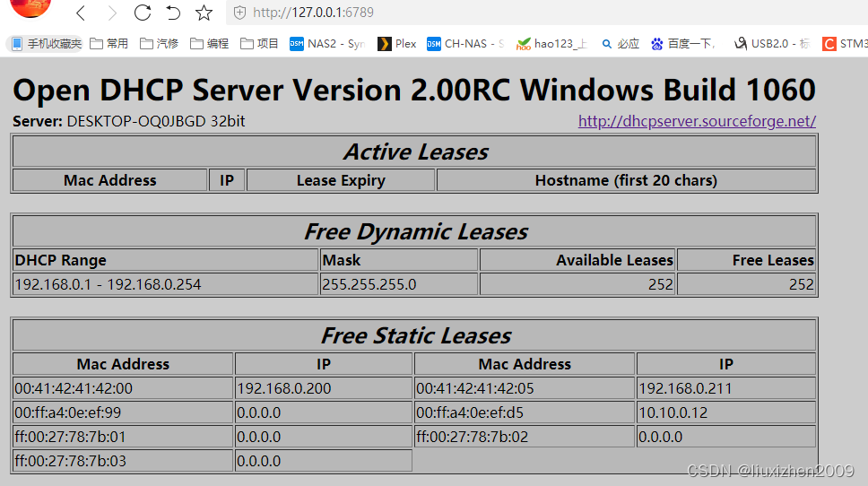Image resolution: width=868 pixels, height=486 pixels.
Task: Click the DHCP Range column header
Action: (x=166, y=260)
